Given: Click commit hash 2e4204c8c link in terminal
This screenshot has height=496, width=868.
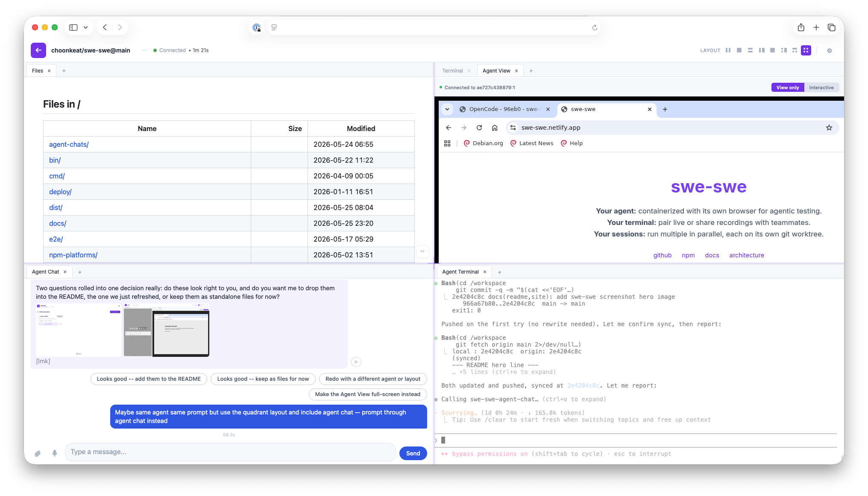Looking at the screenshot, I should pos(583,386).
